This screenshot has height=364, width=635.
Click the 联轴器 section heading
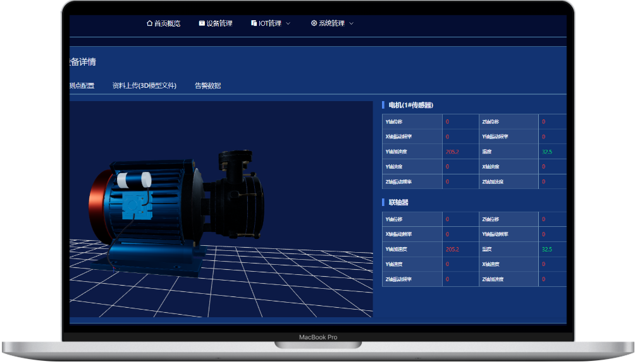(398, 203)
